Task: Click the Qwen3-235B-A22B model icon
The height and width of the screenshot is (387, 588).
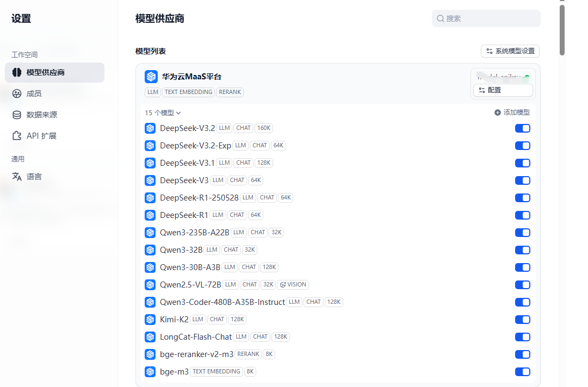Action: coord(150,233)
